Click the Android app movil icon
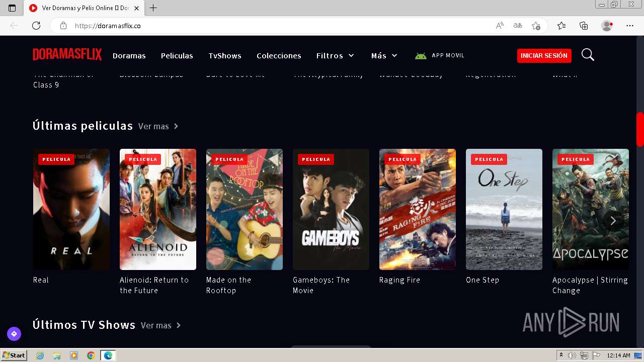Image resolution: width=644 pixels, height=362 pixels. pyautogui.click(x=421, y=56)
